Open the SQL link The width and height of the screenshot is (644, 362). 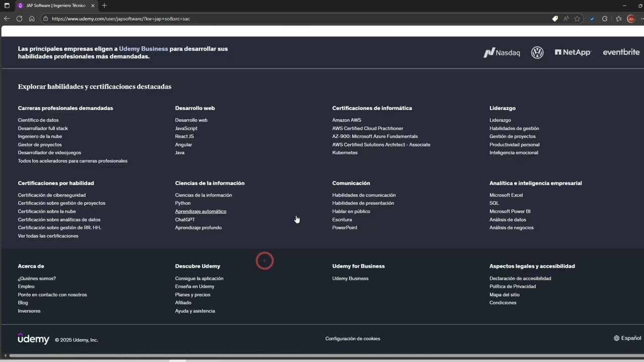494,203
